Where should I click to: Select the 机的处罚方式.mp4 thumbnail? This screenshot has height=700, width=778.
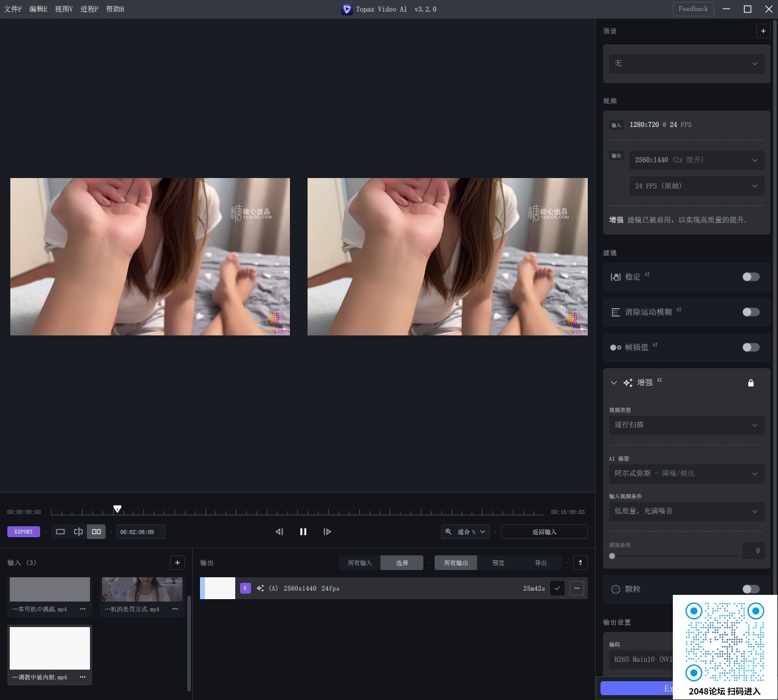[142, 589]
